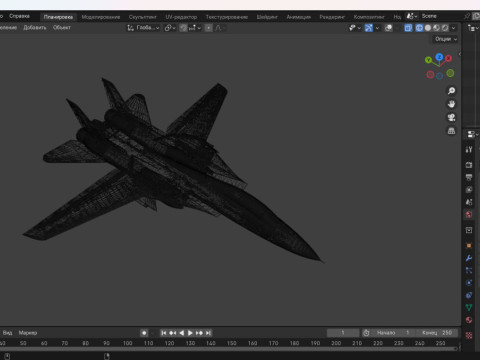Toggle viewport overlays button

(x=389, y=28)
